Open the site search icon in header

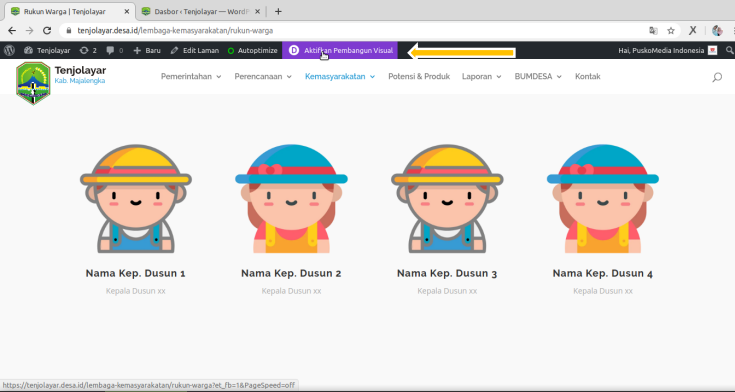point(717,77)
